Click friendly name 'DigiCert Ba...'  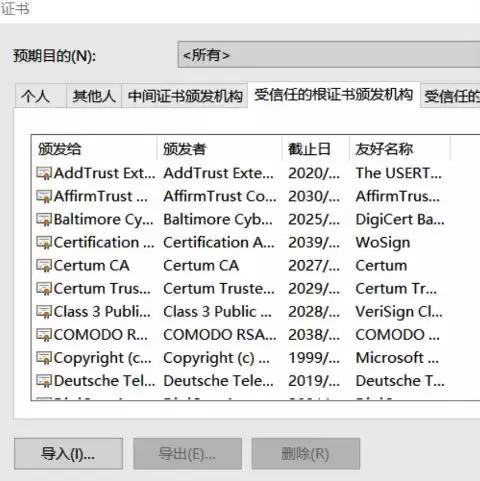coord(400,219)
